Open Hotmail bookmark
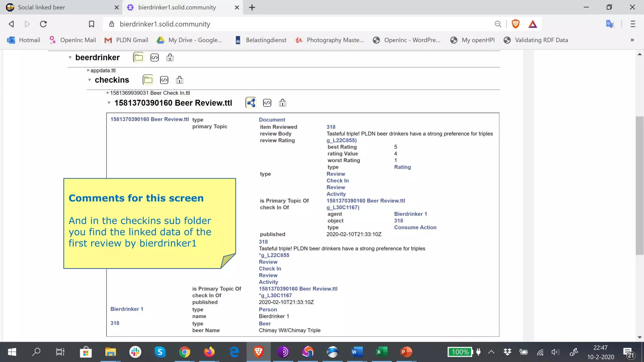This screenshot has width=644, height=362. (24, 40)
